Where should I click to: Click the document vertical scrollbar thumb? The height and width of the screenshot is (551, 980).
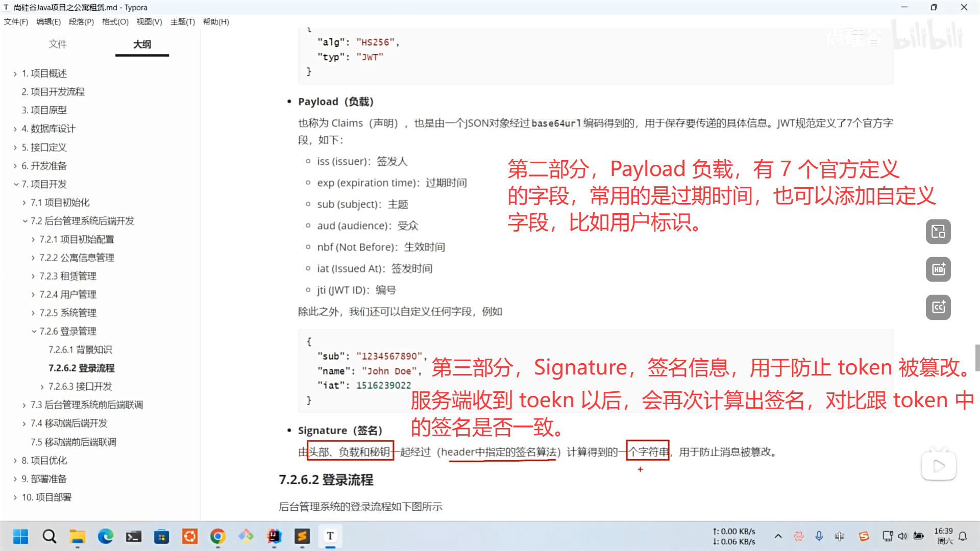click(x=977, y=357)
